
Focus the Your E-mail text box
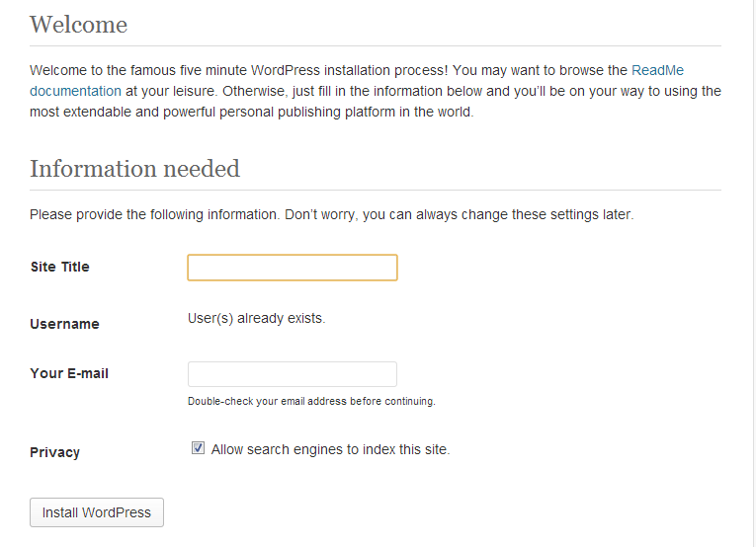click(293, 374)
